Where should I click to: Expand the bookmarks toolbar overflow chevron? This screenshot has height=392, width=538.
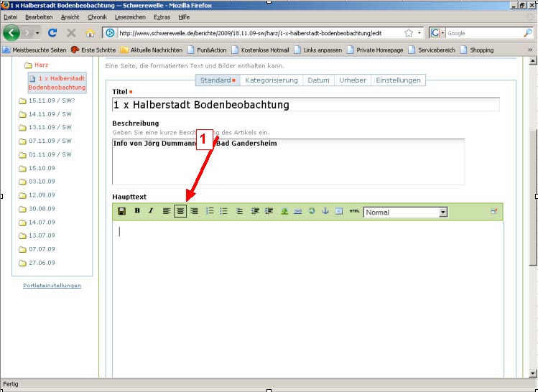click(530, 50)
